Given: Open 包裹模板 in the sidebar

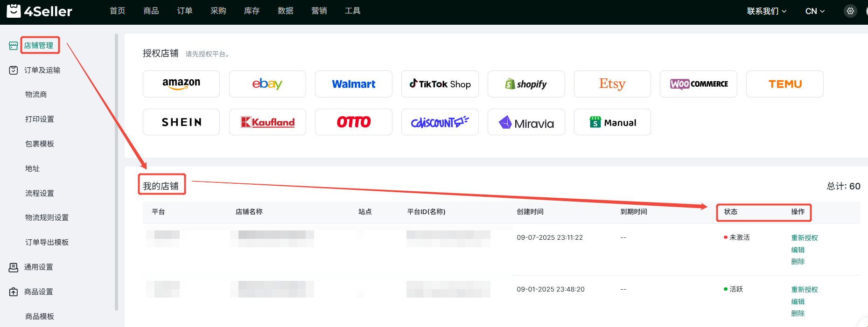Looking at the screenshot, I should tap(40, 144).
